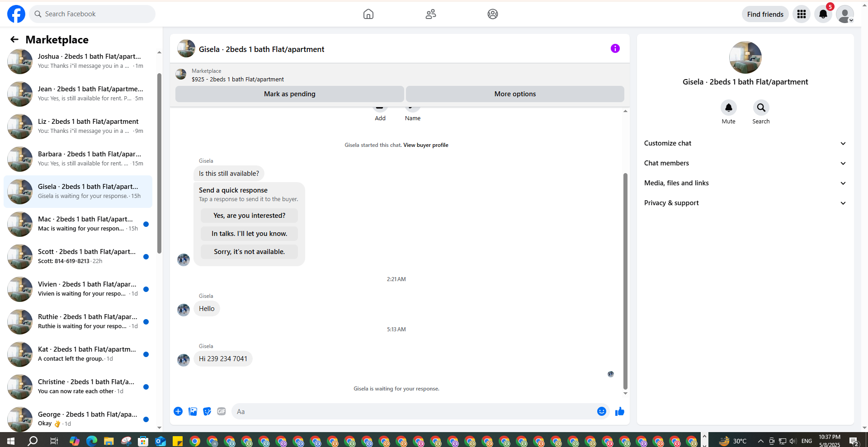868x447 pixels.
Task: Click the back arrow beside Marketplace
Action: coord(14,40)
